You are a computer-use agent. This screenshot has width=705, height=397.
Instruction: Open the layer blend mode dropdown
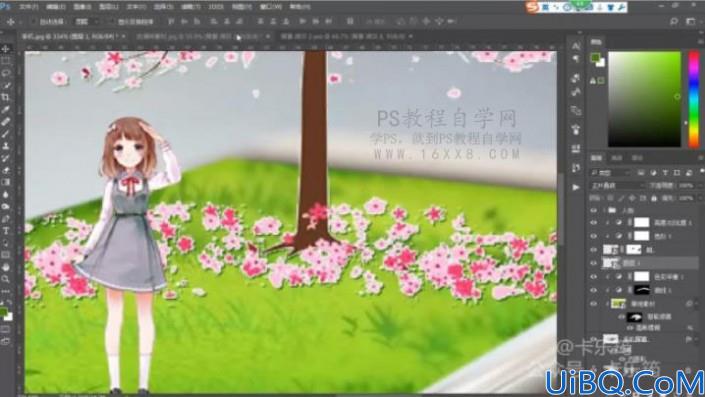pos(617,185)
